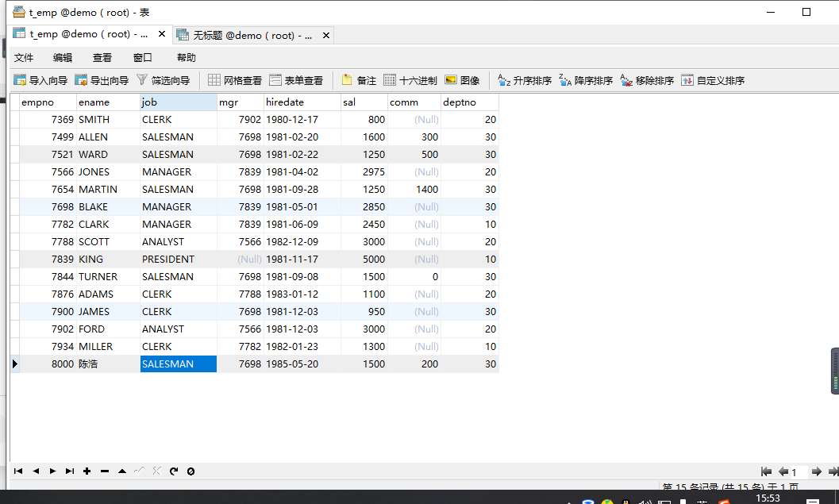This screenshot has height=504, width=839.
Task: Select hiredate cell 1980-12-17
Action: [x=302, y=119]
